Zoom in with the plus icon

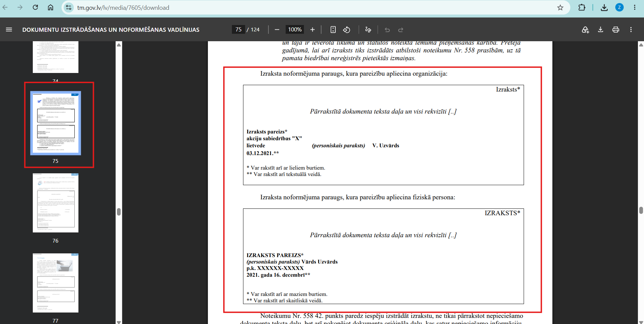312,30
